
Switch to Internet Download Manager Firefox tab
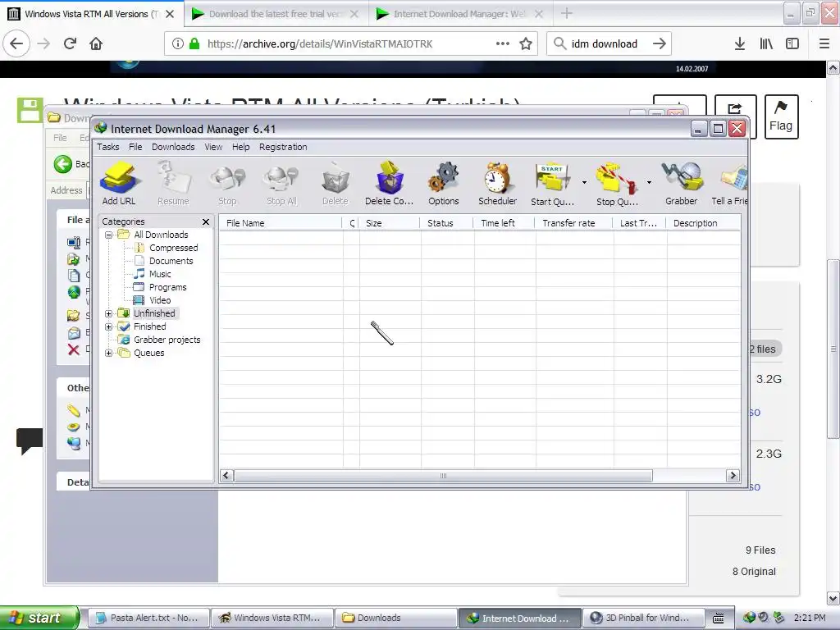459,14
